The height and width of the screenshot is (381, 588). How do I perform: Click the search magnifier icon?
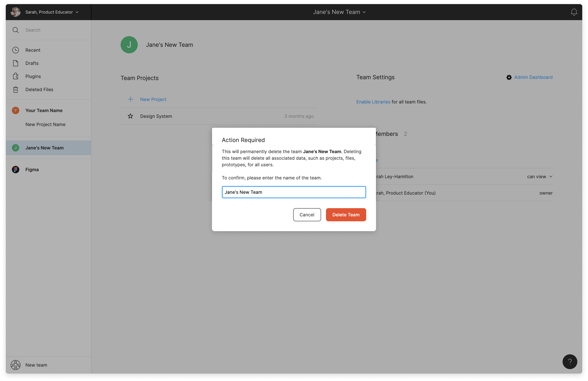16,30
